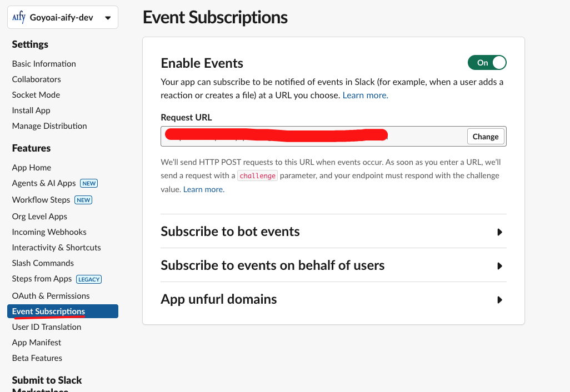Go to Beta Features
This screenshot has width=570, height=392.
[x=37, y=358]
